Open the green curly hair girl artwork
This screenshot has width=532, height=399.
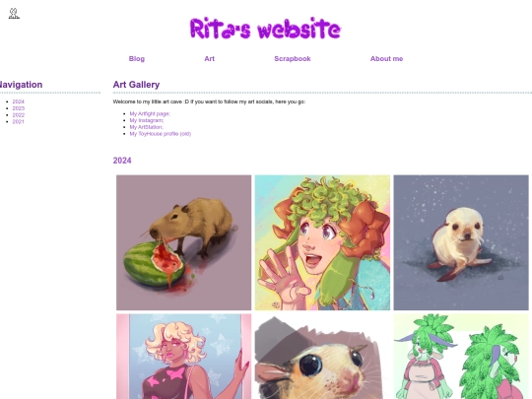[322, 242]
